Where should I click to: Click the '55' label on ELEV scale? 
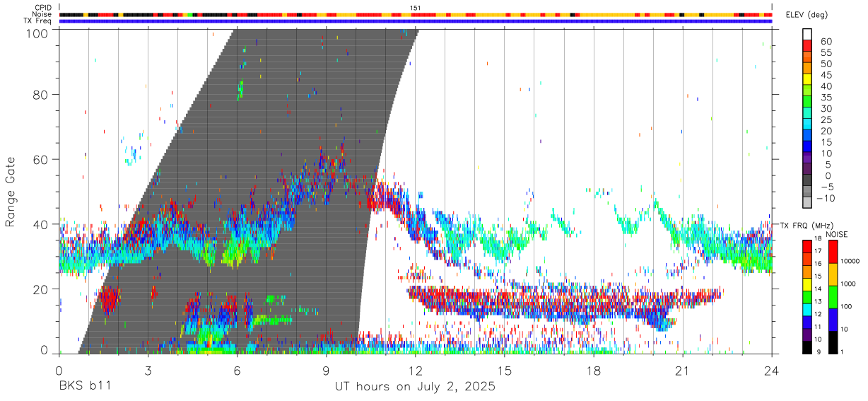pos(826,53)
